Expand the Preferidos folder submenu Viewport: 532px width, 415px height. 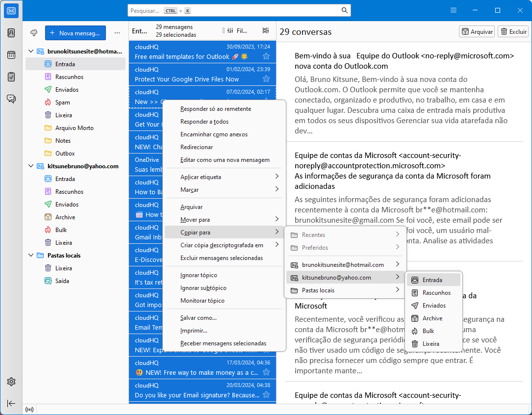(345, 248)
